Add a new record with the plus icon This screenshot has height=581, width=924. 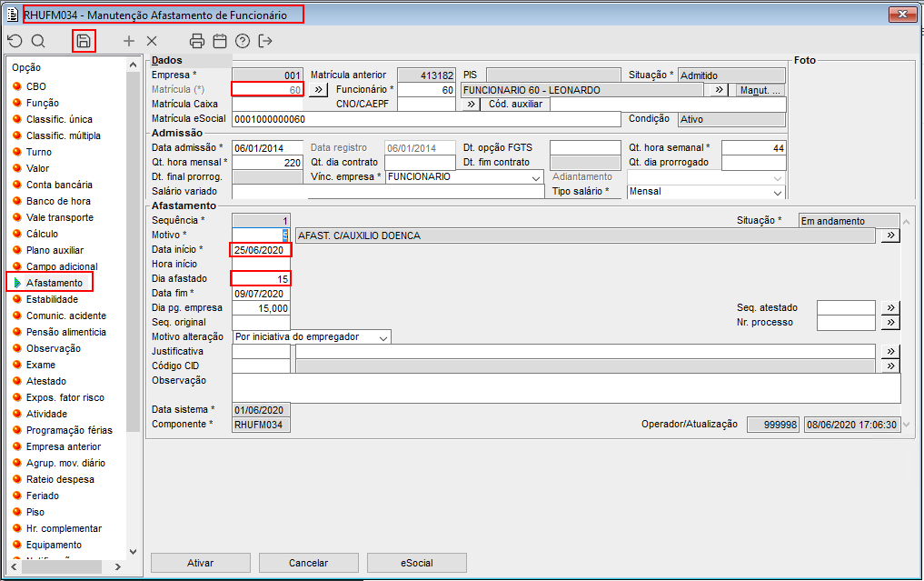coord(128,41)
